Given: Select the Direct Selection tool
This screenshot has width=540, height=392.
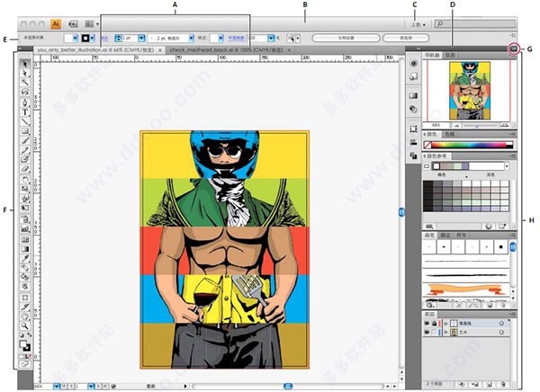Looking at the screenshot, I should coord(25,74).
